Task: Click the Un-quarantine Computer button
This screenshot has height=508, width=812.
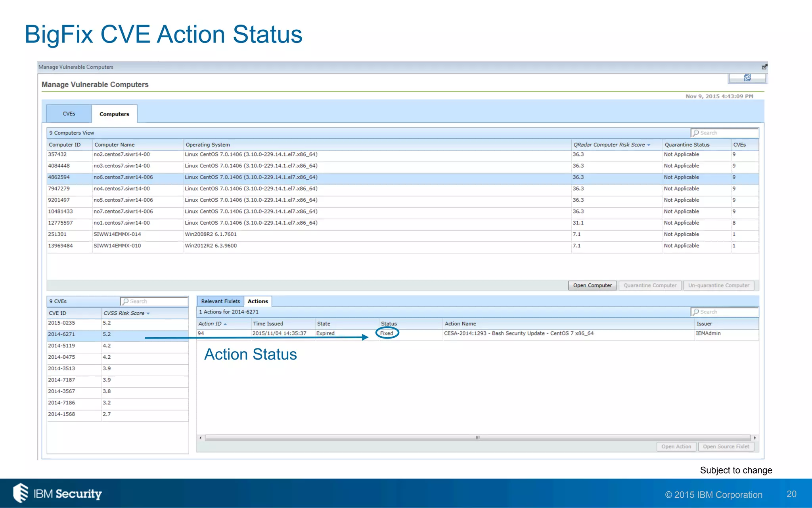Action: [718, 285]
